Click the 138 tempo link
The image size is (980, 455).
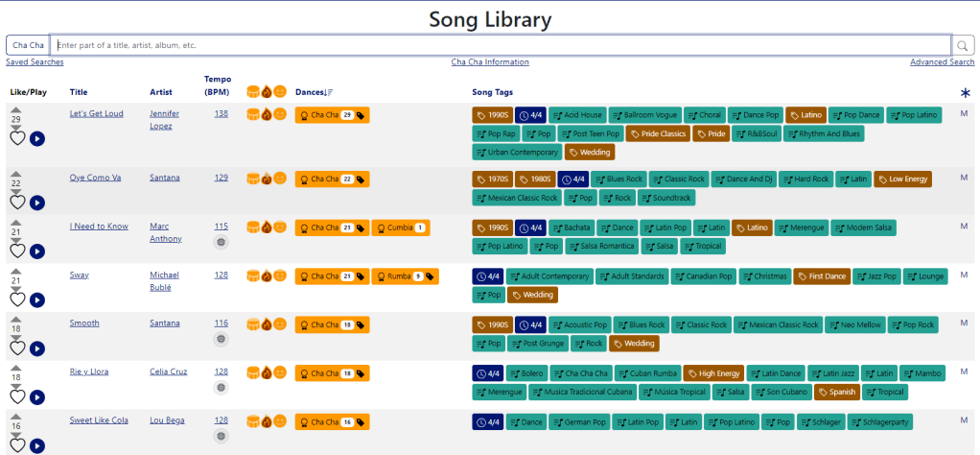[222, 113]
